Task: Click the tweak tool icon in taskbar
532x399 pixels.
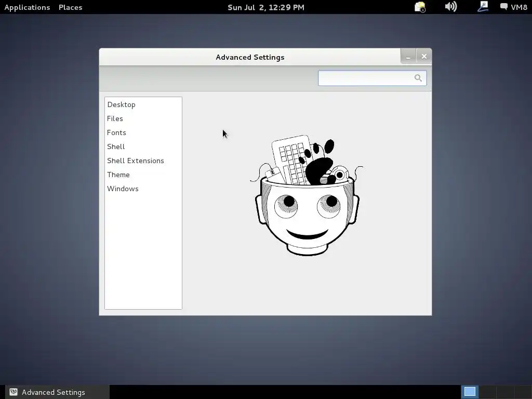Action: click(x=13, y=392)
